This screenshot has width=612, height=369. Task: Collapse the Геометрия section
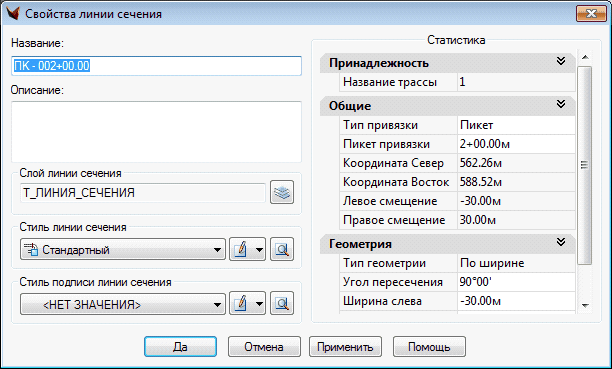point(561,242)
